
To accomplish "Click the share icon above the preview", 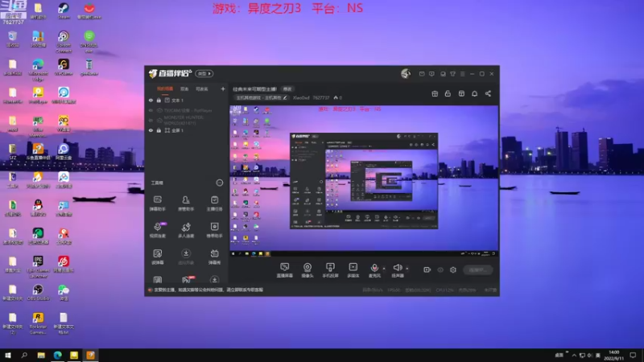I will click(x=488, y=93).
